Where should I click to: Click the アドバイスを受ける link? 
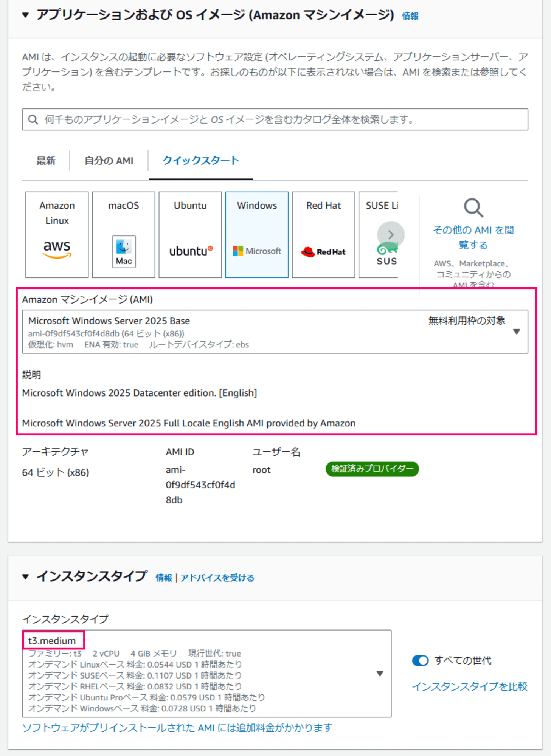pyautogui.click(x=217, y=578)
